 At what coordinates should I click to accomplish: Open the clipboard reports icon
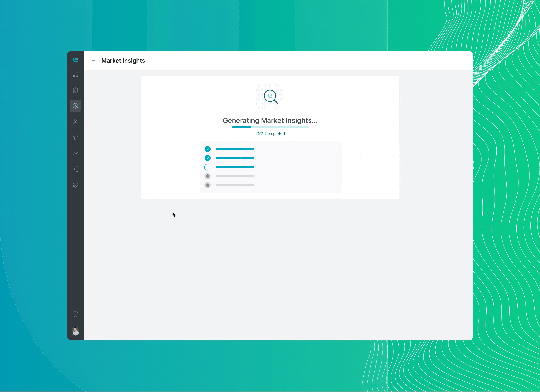click(x=75, y=90)
